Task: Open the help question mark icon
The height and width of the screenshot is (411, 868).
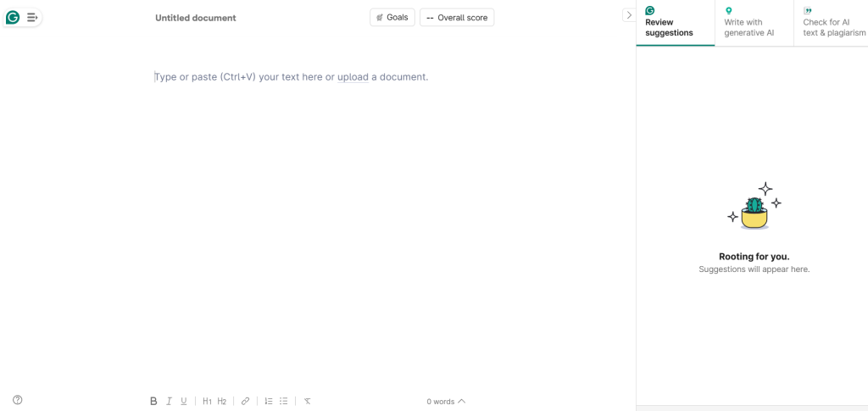Action: [x=17, y=400]
